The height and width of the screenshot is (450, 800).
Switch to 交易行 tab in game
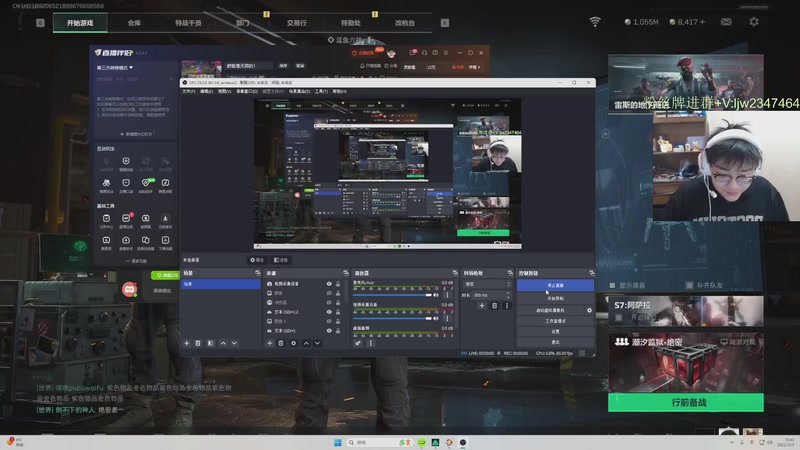tap(296, 23)
